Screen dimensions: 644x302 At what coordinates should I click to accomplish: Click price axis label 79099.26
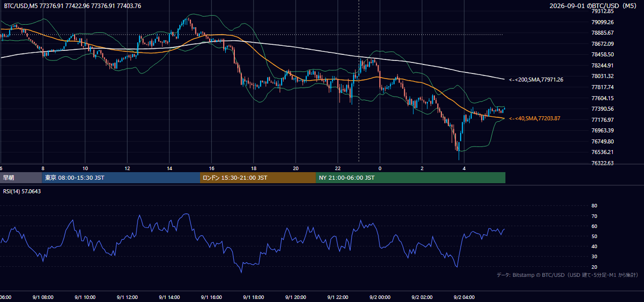click(603, 22)
